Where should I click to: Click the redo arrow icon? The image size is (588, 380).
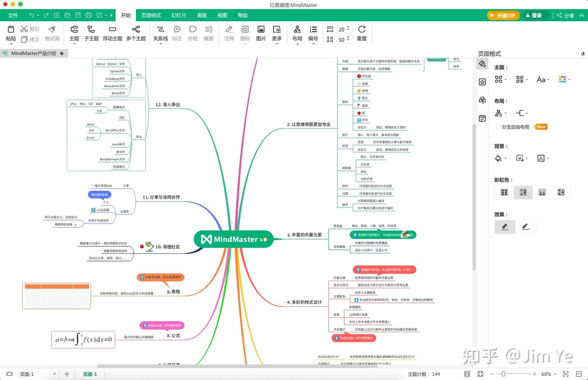pyautogui.click(x=46, y=15)
